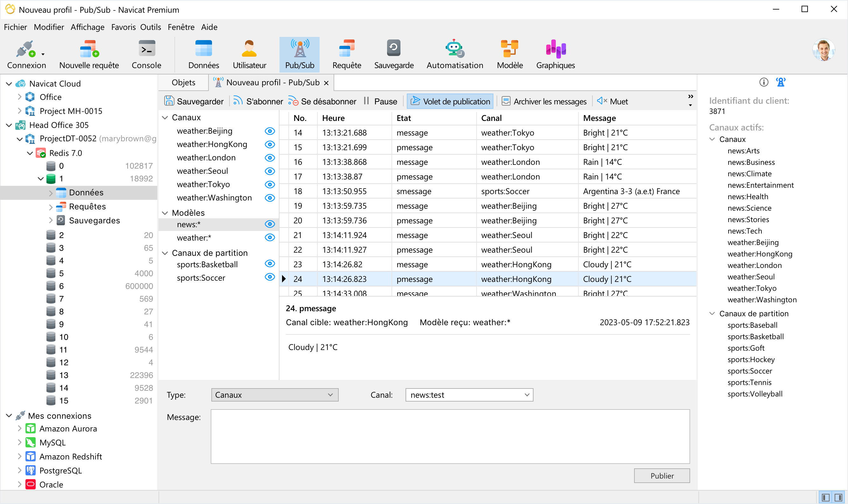Click the Se désabonner icon
Screen dimensions: 848x504
293,101
